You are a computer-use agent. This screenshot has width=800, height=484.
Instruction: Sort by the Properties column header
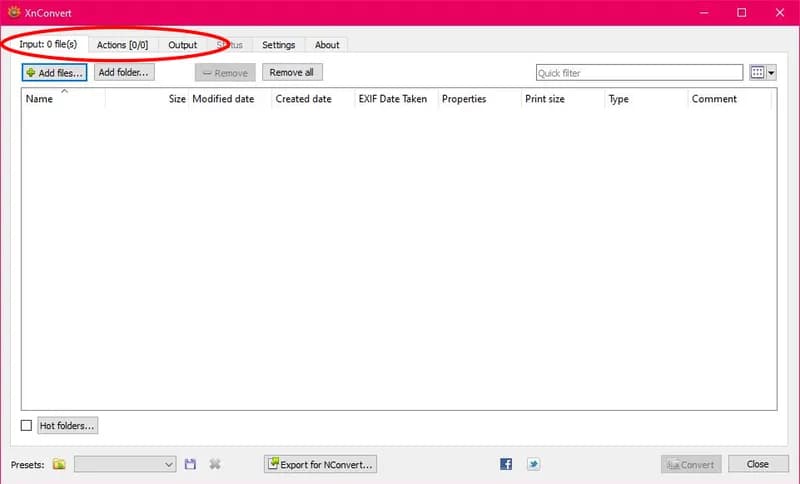point(480,99)
